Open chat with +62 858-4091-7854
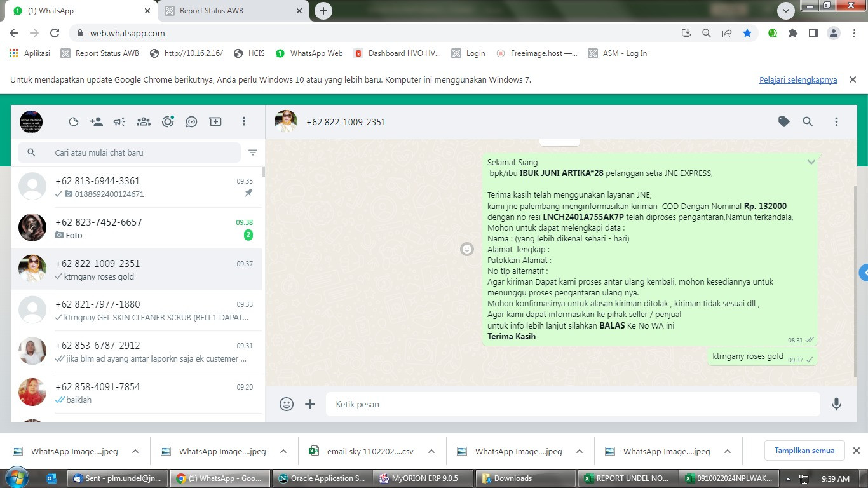Image resolution: width=868 pixels, height=488 pixels. 137,393
